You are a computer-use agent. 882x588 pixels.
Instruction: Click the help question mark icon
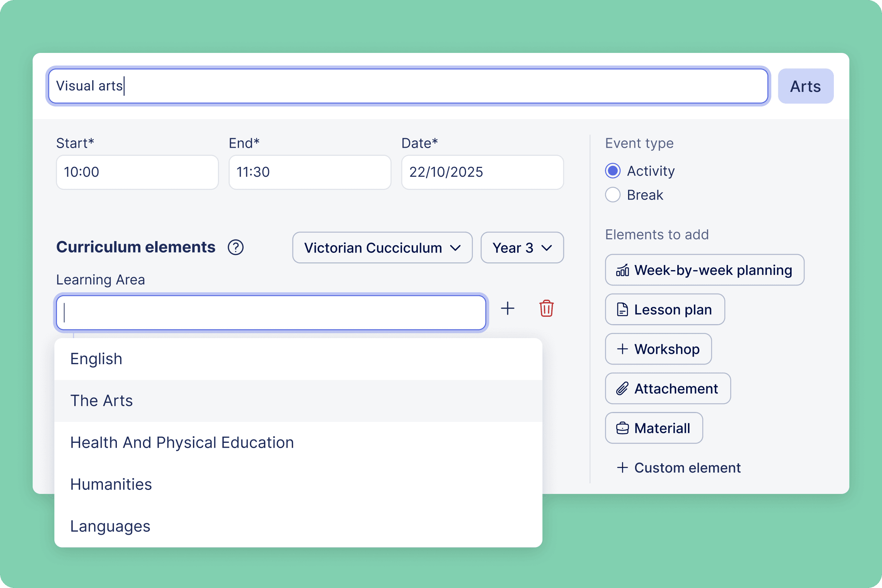(x=236, y=247)
